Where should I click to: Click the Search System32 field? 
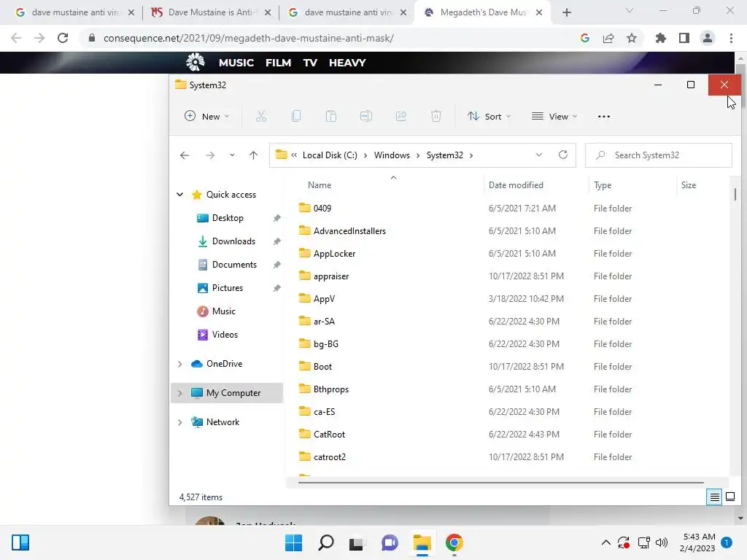(659, 155)
